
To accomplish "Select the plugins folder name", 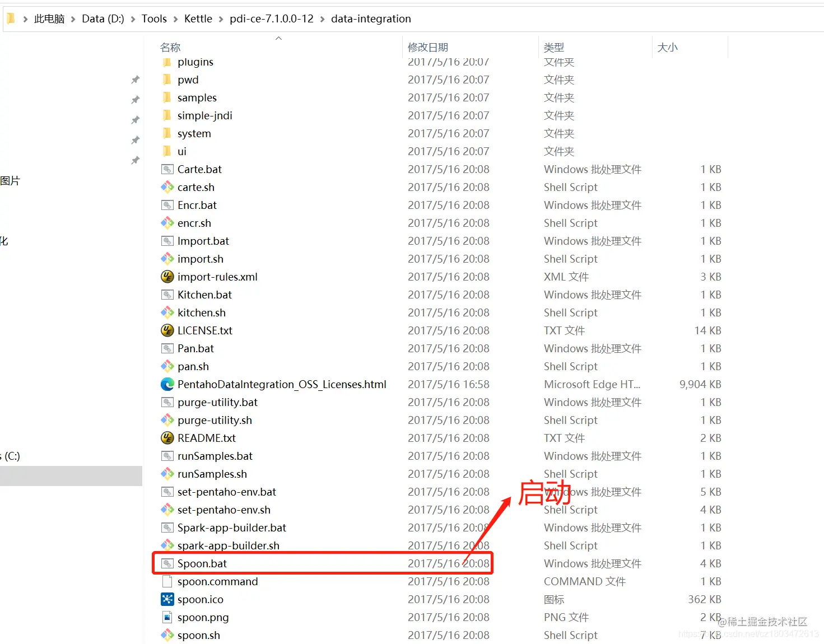I will [x=195, y=62].
